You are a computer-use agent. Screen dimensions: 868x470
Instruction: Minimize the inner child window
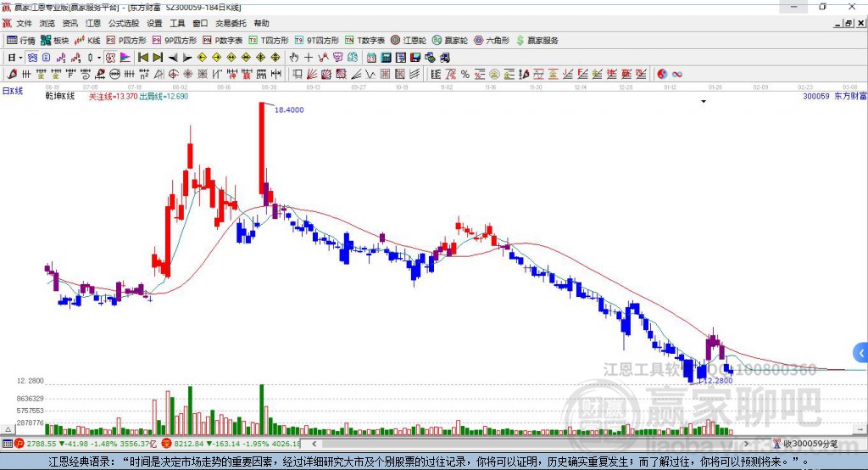pos(838,23)
